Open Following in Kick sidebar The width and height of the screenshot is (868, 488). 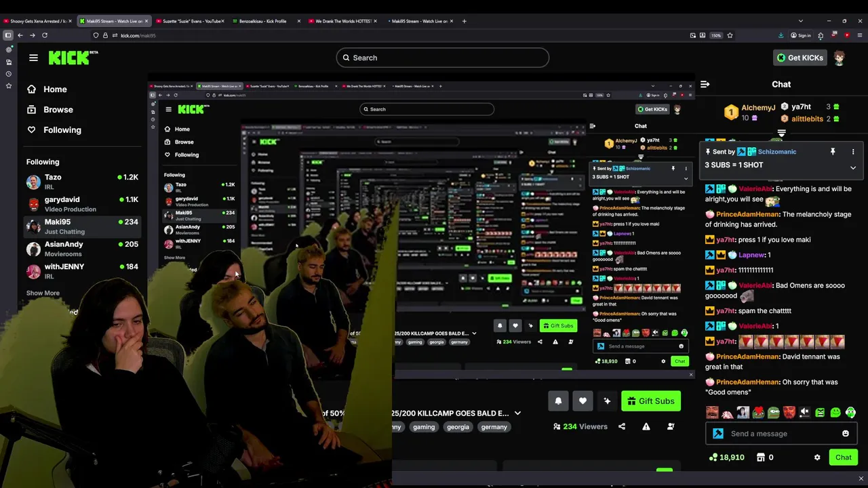[x=54, y=129]
